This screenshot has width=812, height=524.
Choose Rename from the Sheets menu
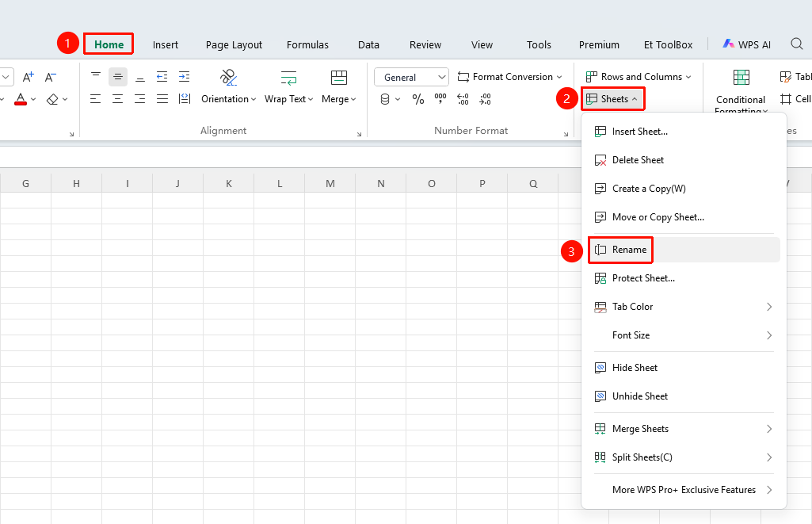pos(684,250)
